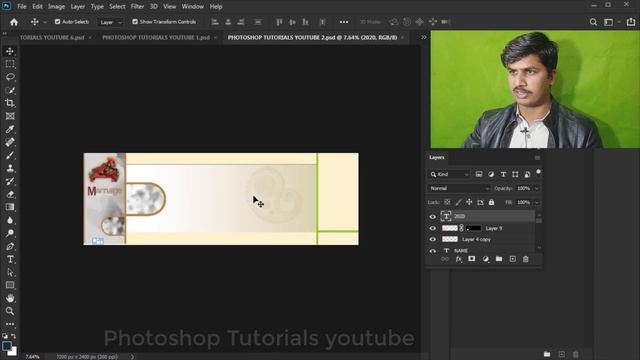The width and height of the screenshot is (640, 360).
Task: Open the layer filter Kind dropdown
Action: click(449, 174)
